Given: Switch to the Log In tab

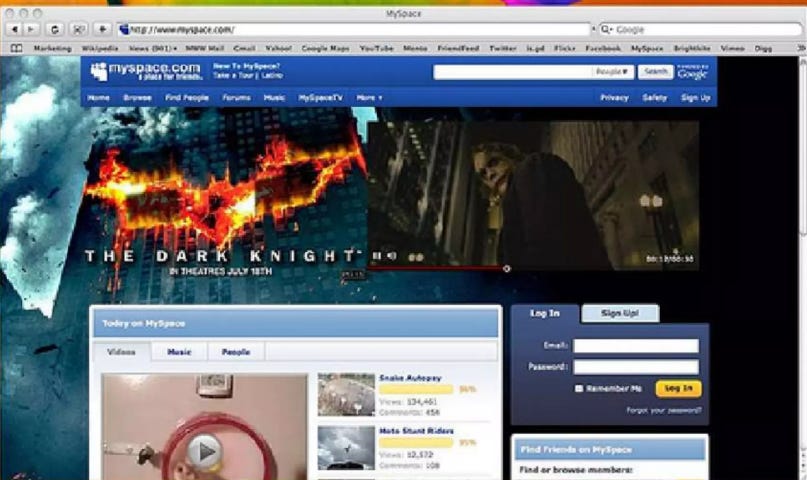Looking at the screenshot, I should (x=545, y=313).
